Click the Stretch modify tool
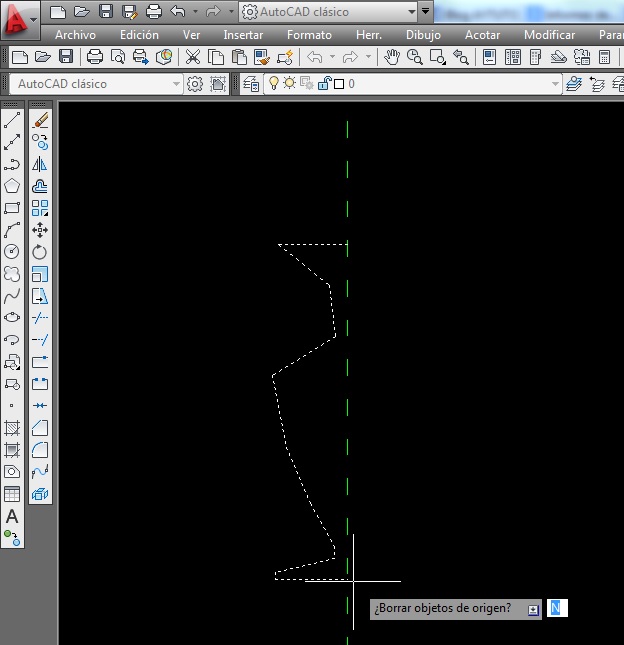Image resolution: width=624 pixels, height=645 pixels. pos(40,296)
